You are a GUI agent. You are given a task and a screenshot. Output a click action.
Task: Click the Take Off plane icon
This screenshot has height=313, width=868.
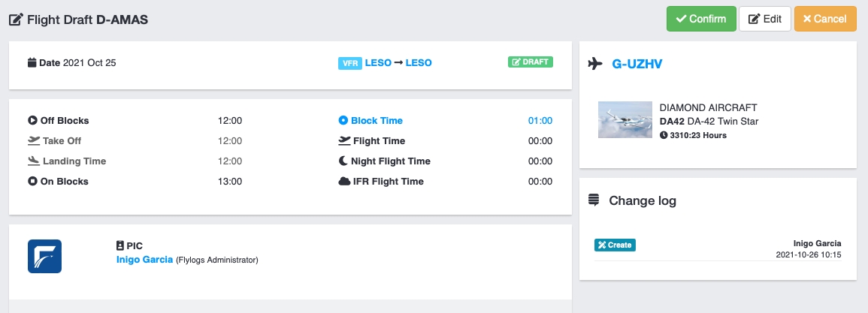(x=33, y=140)
